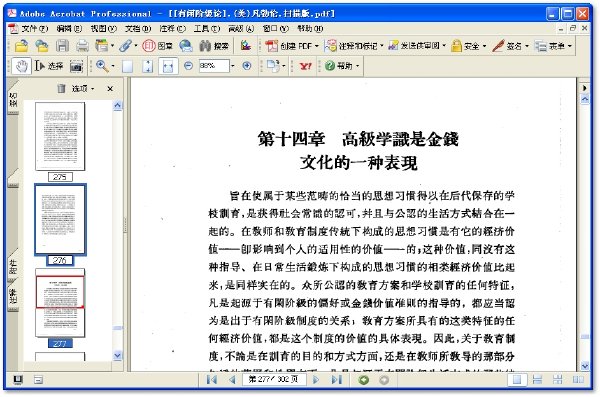
Task: Go to the first page
Action: coord(212,380)
